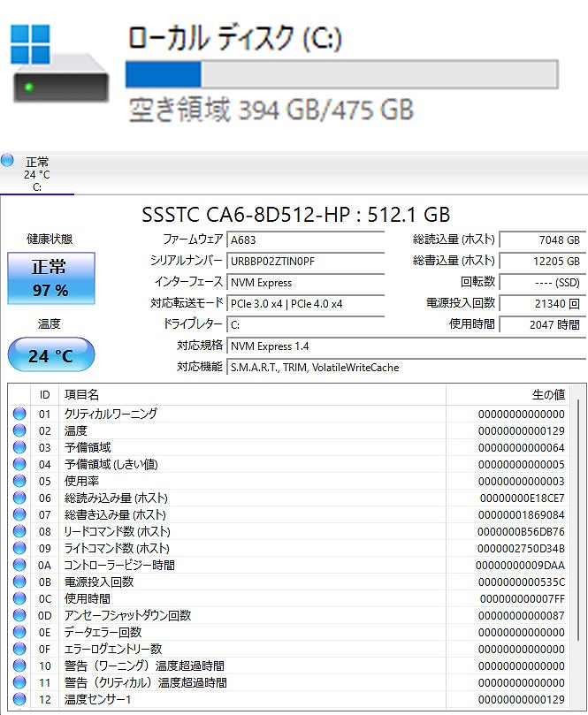Click the 正常 97 % health status button

[50, 278]
